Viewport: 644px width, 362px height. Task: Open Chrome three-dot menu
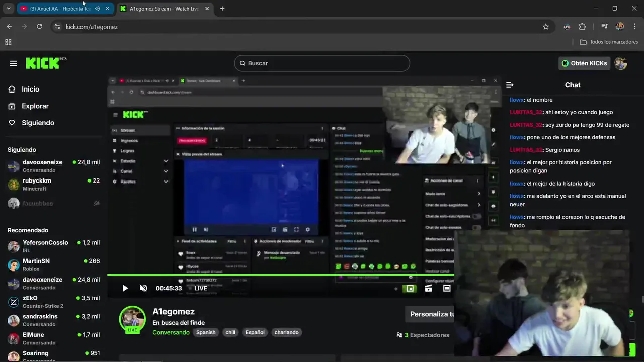pyautogui.click(x=635, y=27)
